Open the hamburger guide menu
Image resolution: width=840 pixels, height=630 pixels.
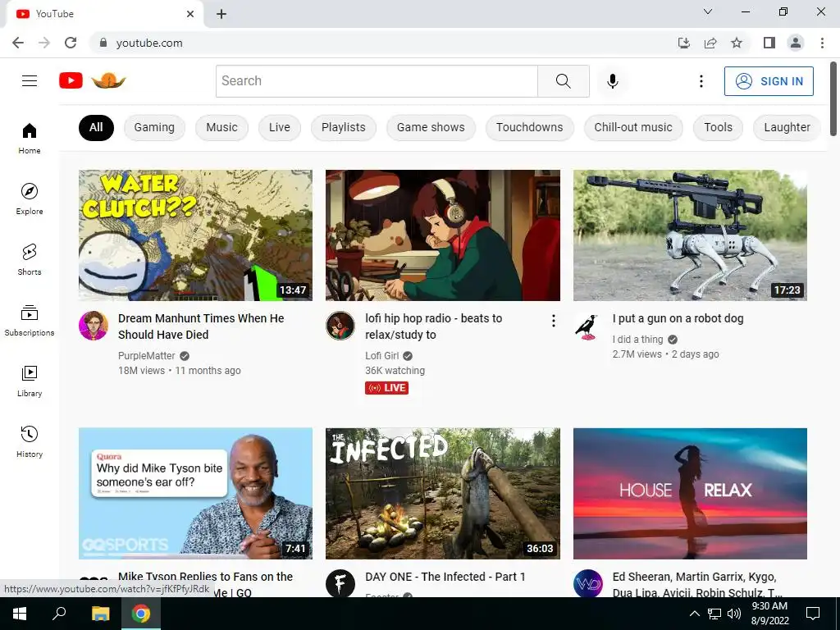pyautogui.click(x=30, y=81)
